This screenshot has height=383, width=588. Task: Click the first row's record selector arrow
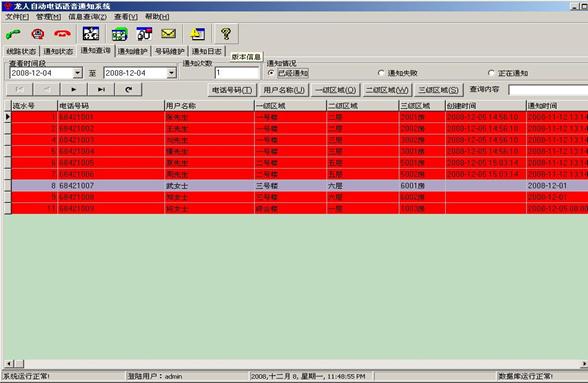8,117
